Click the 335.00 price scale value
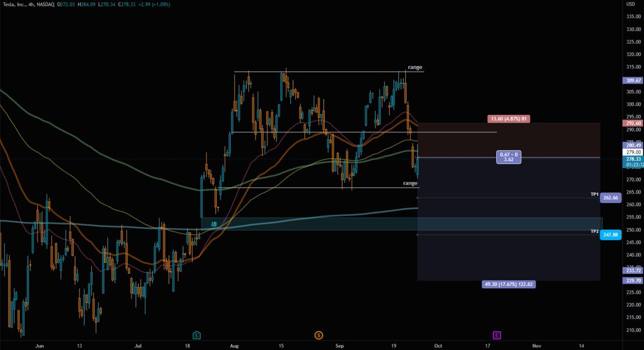The width and height of the screenshot is (644, 350). click(634, 17)
